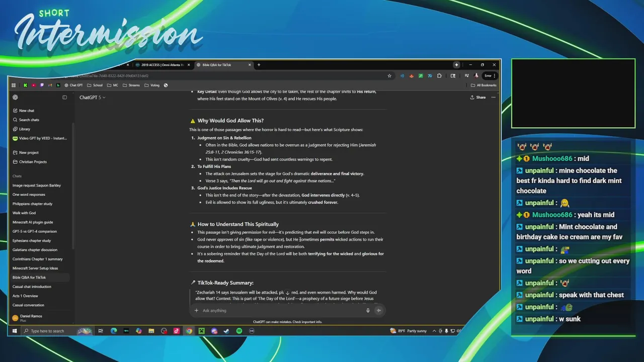Open the Minecraft creeper icon on taskbar
Screen dimensions: 644x362
pyautogui.click(x=201, y=331)
